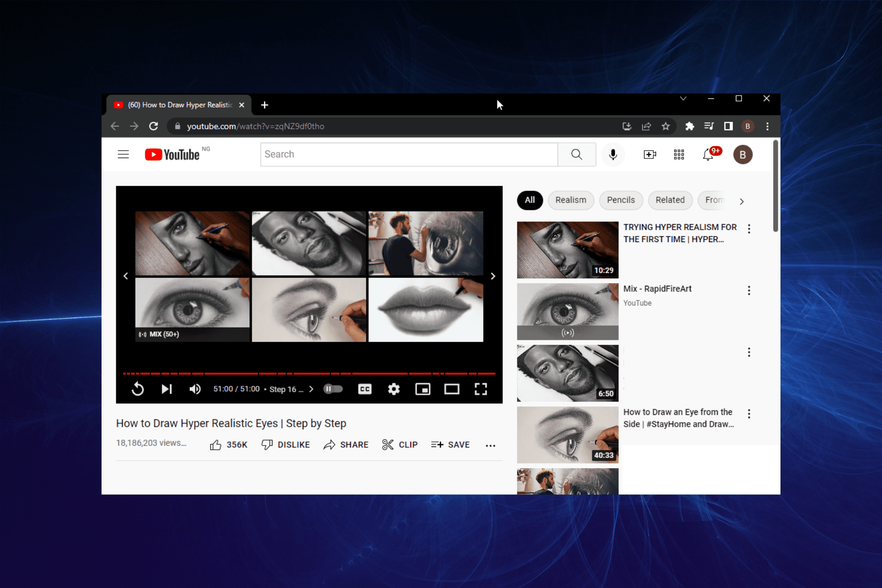Replay the video with the replay icon

(x=138, y=389)
